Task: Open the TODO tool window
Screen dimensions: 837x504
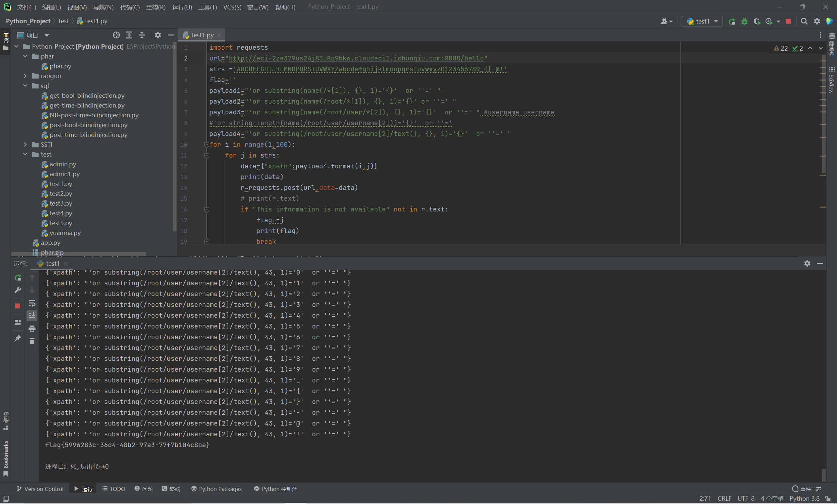Action: coord(114,489)
